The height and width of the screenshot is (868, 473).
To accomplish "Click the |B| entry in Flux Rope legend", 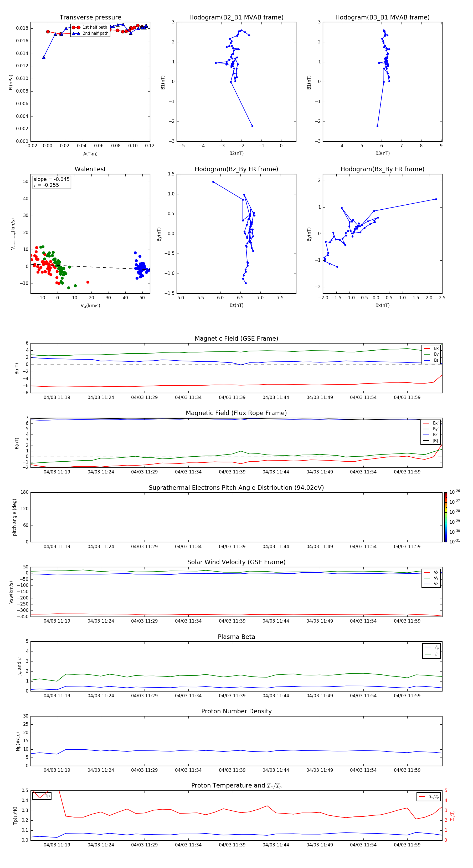I will click(431, 441).
